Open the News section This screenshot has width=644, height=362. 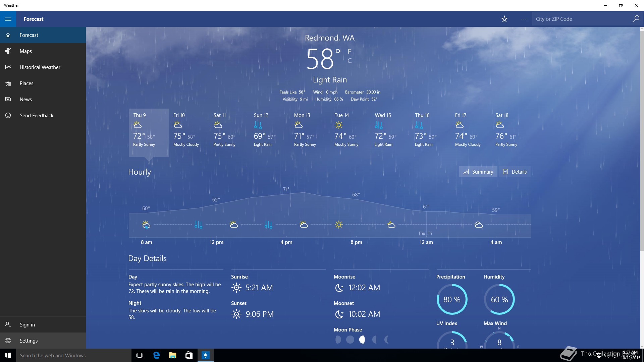pyautogui.click(x=25, y=99)
